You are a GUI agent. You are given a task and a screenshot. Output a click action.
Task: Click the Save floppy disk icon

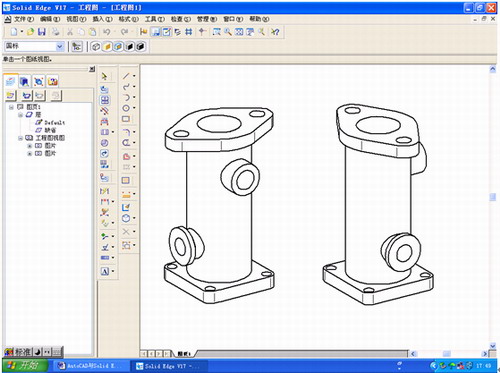(42, 32)
